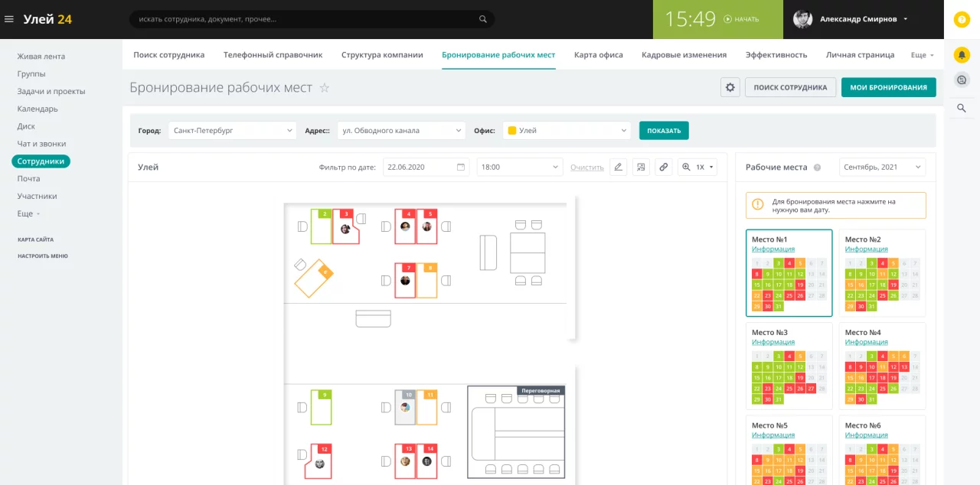Open notifications bell in right sidebar
The height and width of the screenshot is (485, 980).
pyautogui.click(x=962, y=55)
